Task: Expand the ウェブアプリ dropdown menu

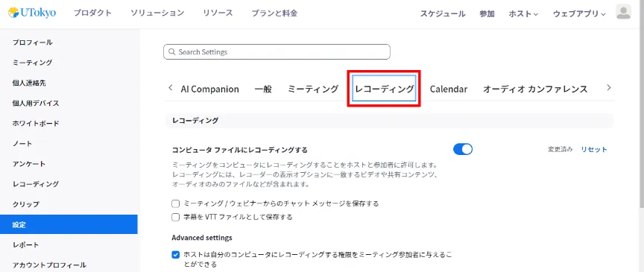Action: [579, 13]
